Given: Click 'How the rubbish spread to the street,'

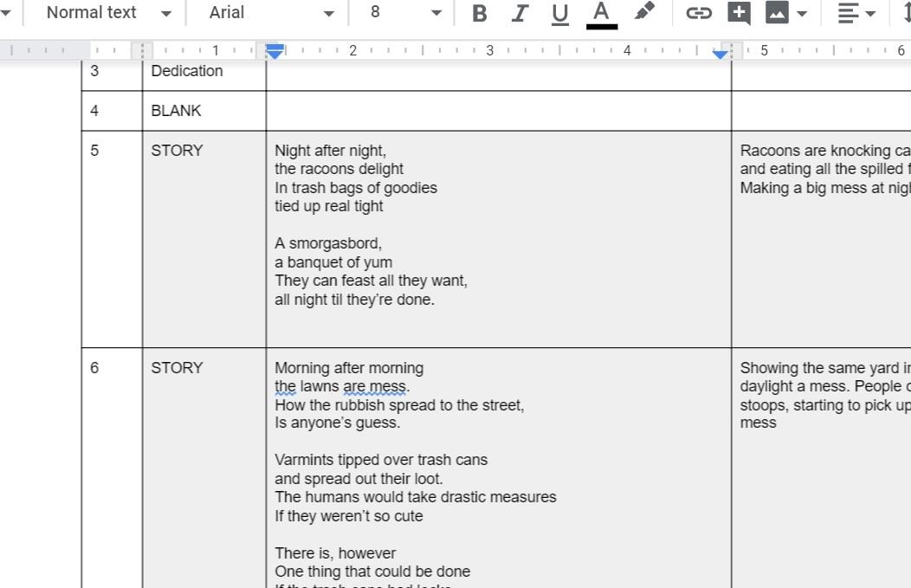Looking at the screenshot, I should (x=399, y=405).
